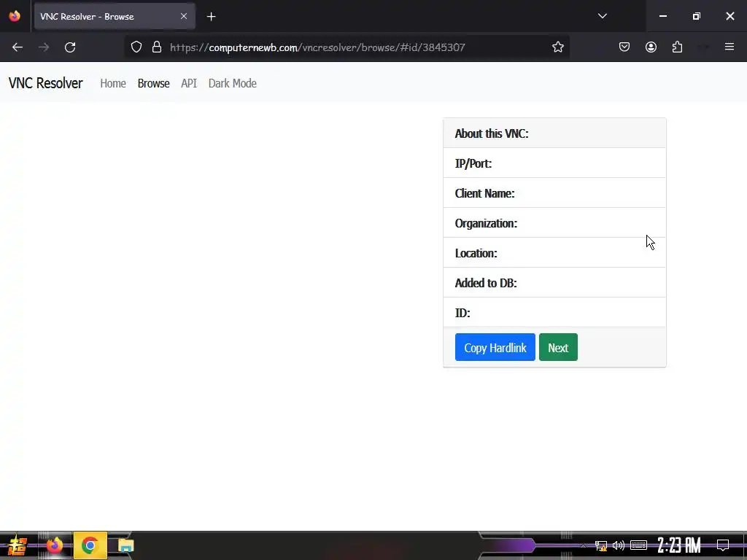This screenshot has width=747, height=560.
Task: Open the clock showing 2:23 AM
Action: [x=679, y=545]
